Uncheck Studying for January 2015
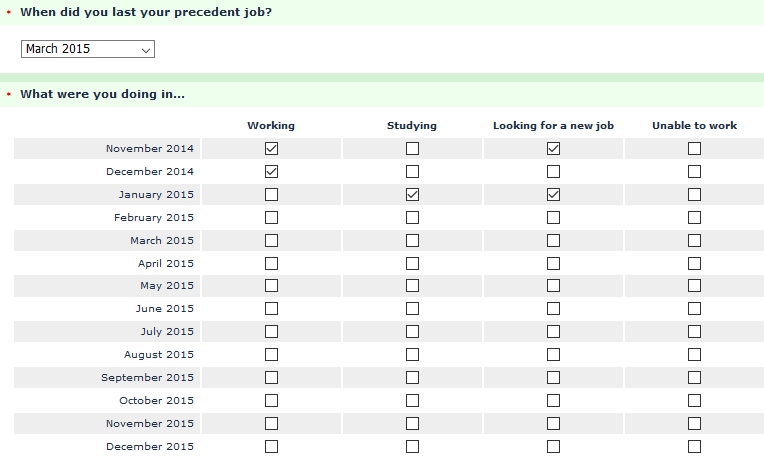Screen dimensions: 764x476 tap(412, 194)
